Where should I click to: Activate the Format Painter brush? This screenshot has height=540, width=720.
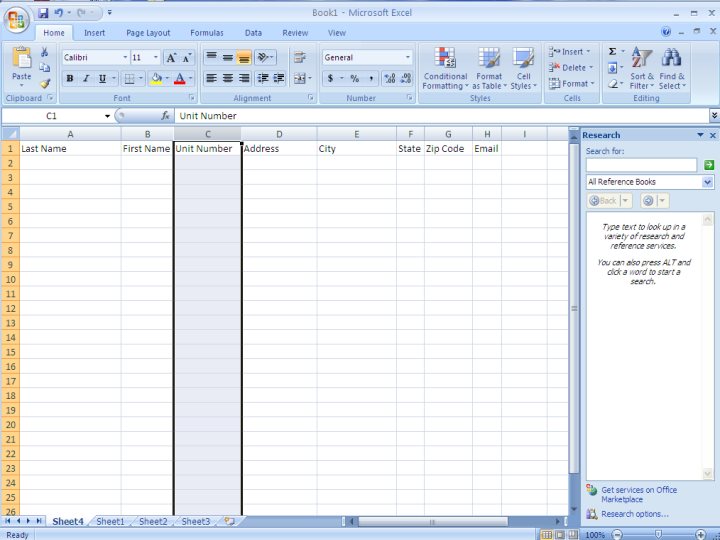click(45, 83)
